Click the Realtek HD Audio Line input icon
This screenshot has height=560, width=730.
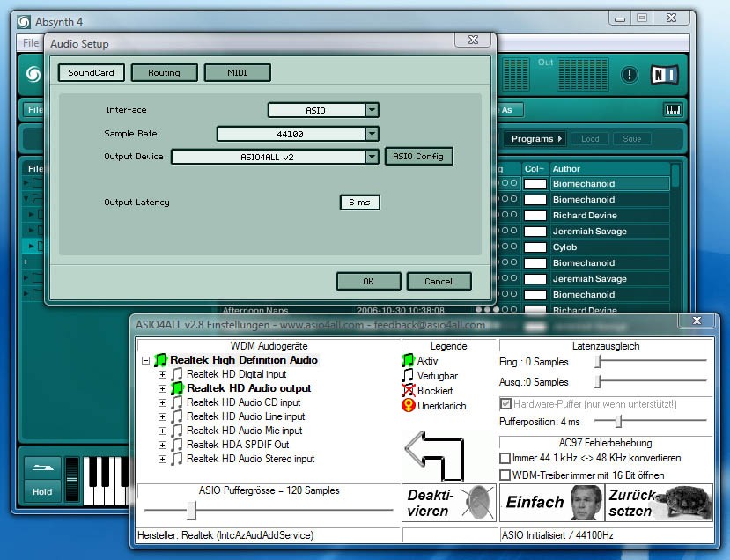pyautogui.click(x=177, y=416)
